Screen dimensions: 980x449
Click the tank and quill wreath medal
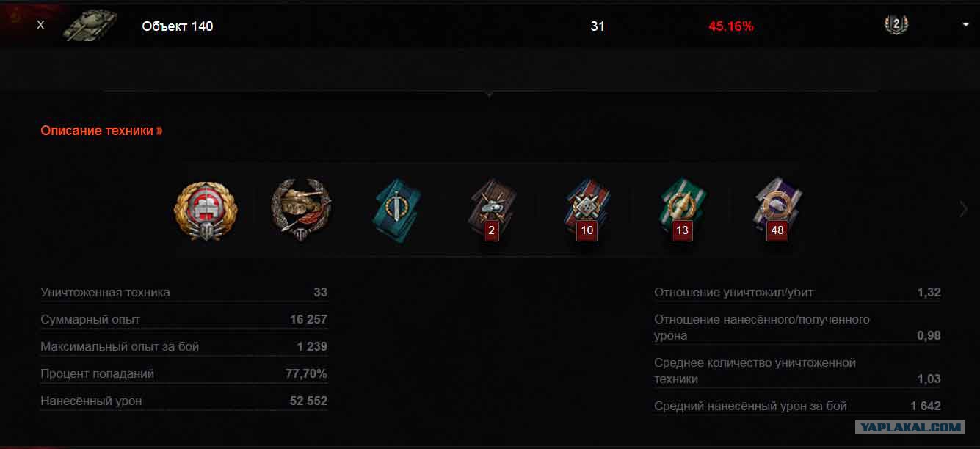[301, 208]
